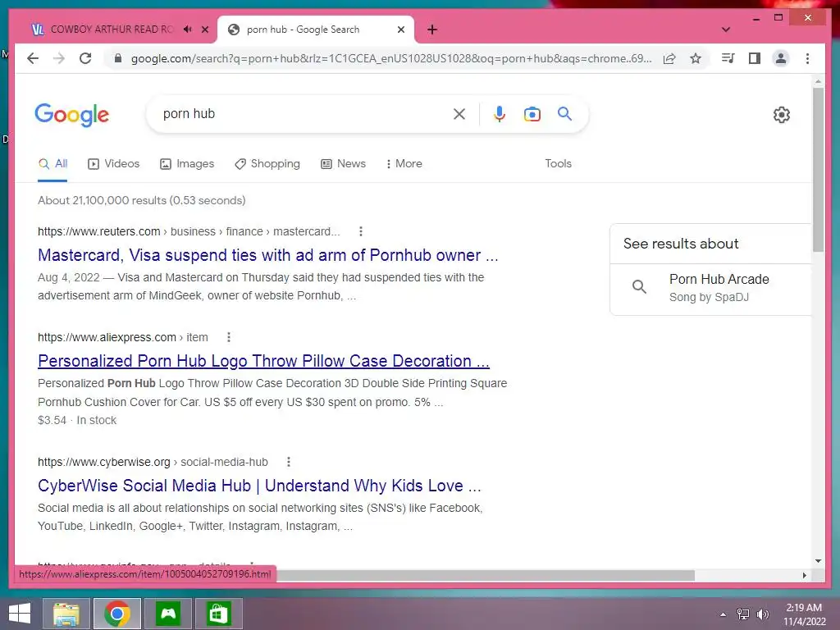The width and height of the screenshot is (840, 630).
Task: Switch to the Shopping tab
Action: 267,164
